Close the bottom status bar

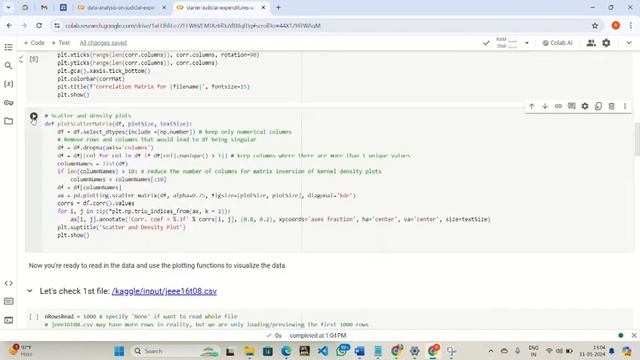click(x=634, y=336)
